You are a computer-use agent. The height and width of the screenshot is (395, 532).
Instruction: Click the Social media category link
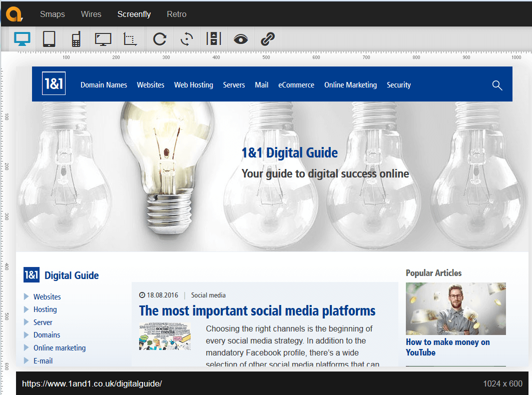pos(208,295)
